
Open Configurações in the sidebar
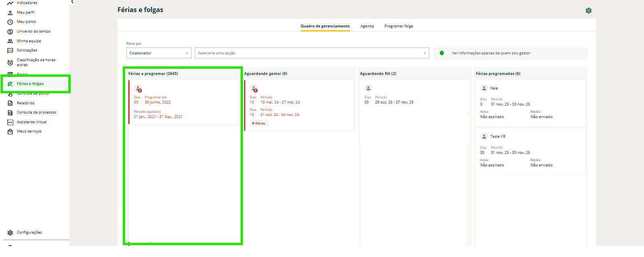pyautogui.click(x=29, y=232)
